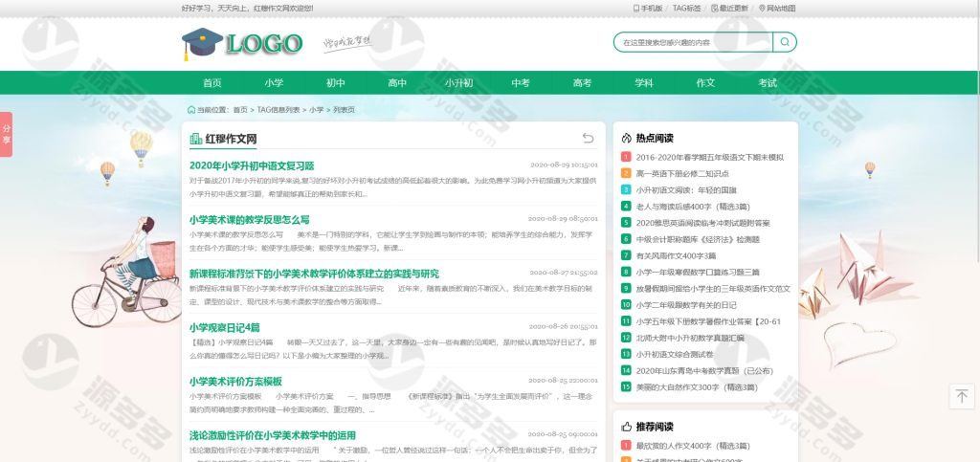Screen dimensions: 980x462
Task: Open the 手机版 mobile version link
Action: point(648,8)
